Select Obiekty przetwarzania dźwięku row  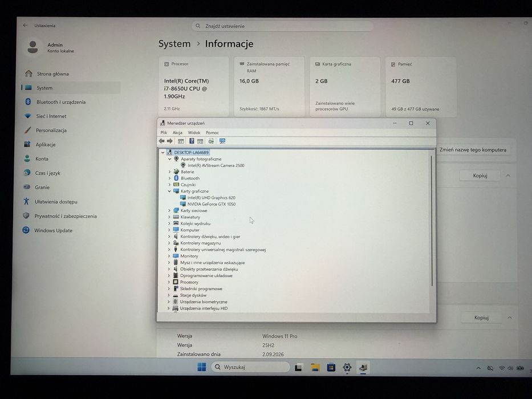[x=209, y=269]
